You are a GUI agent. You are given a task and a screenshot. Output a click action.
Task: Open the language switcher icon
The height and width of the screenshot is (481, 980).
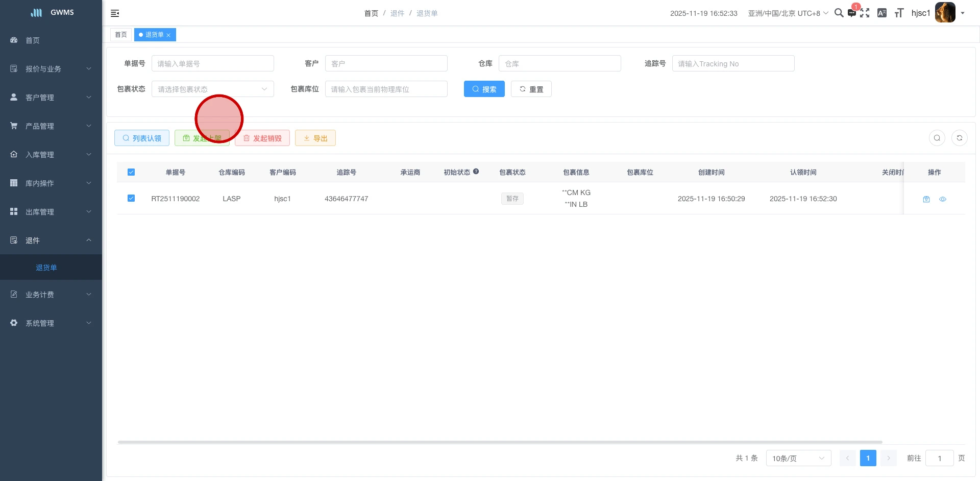point(881,13)
